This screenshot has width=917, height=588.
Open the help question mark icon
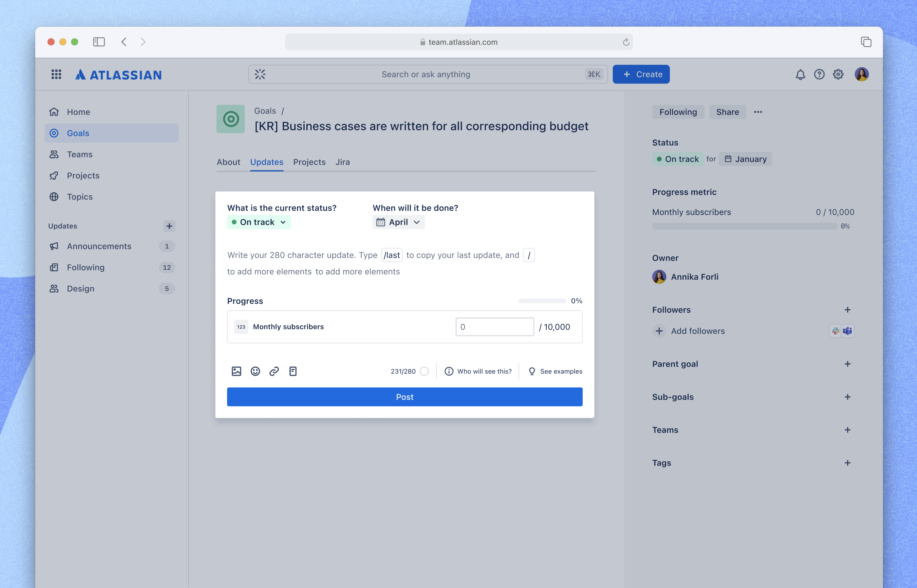pos(819,75)
